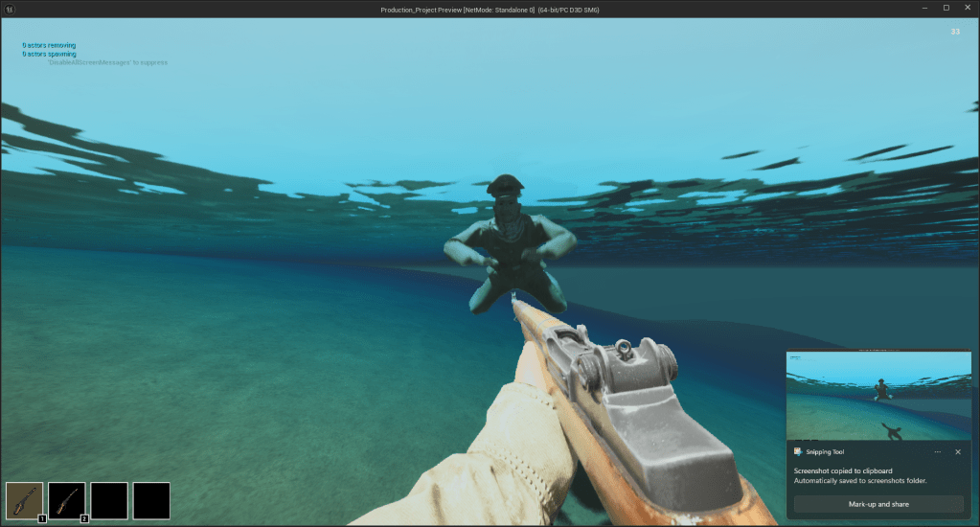Select the rifle in inventory slot 2
980x527 pixels.
(x=67, y=500)
